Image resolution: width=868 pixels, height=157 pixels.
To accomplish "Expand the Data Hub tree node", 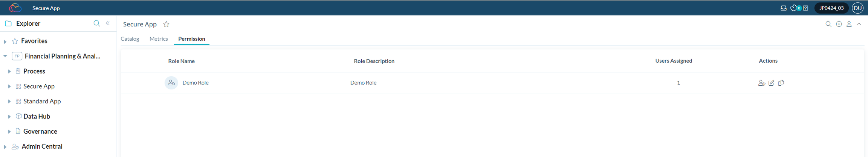I will [9, 117].
